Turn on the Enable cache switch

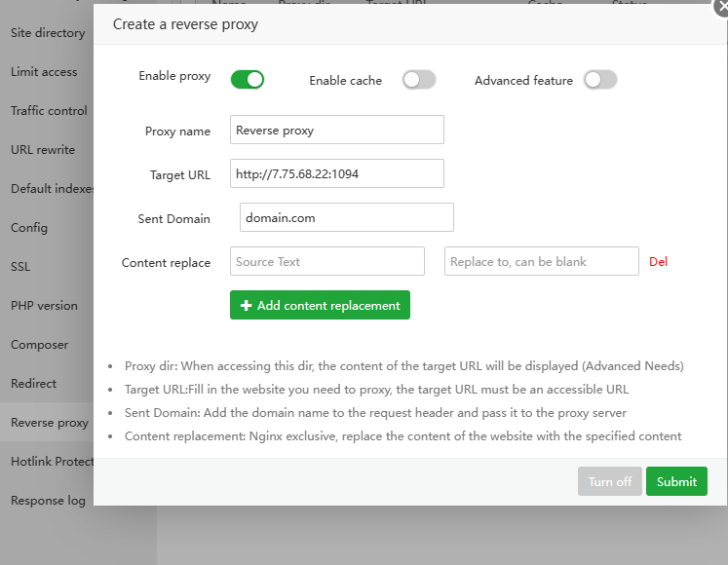pos(418,80)
